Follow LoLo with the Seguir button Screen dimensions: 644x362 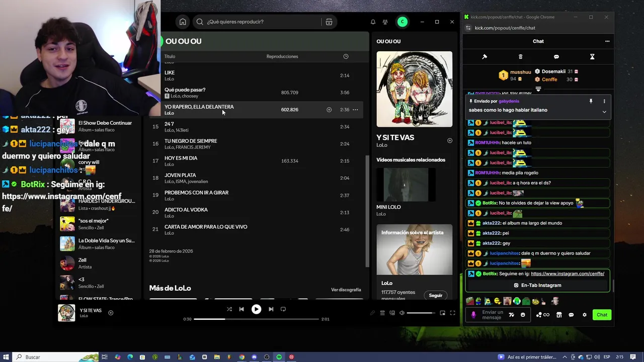436,295
